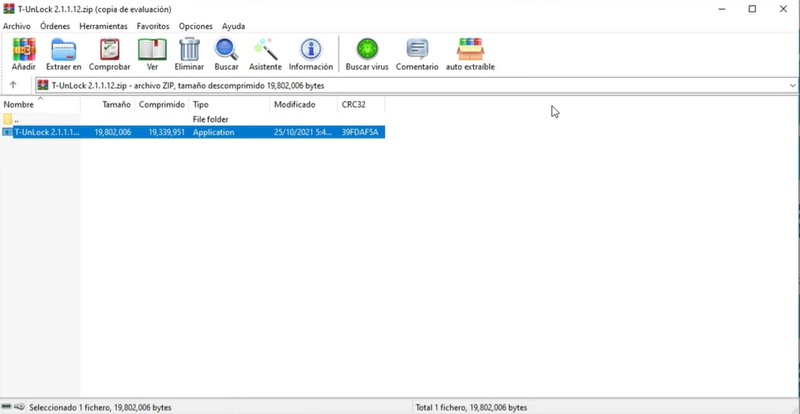Screen dimensions: 800x414
Task: Click the Eliminar trash can icon
Action: click(x=189, y=50)
